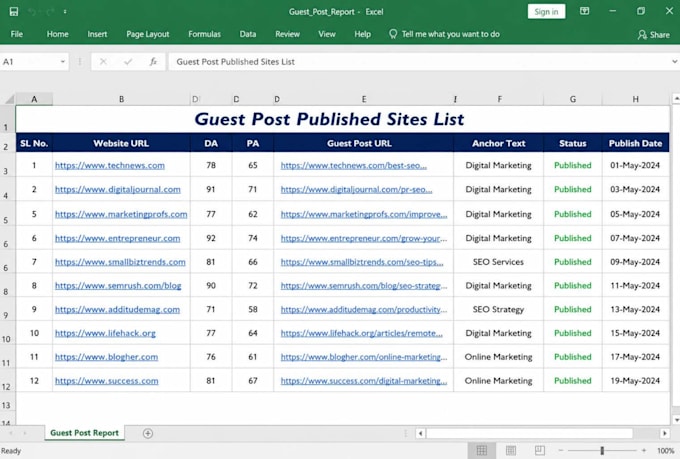This screenshot has height=459, width=680.
Task: Click horizontal scrollbar left arrow
Action: coord(420,433)
